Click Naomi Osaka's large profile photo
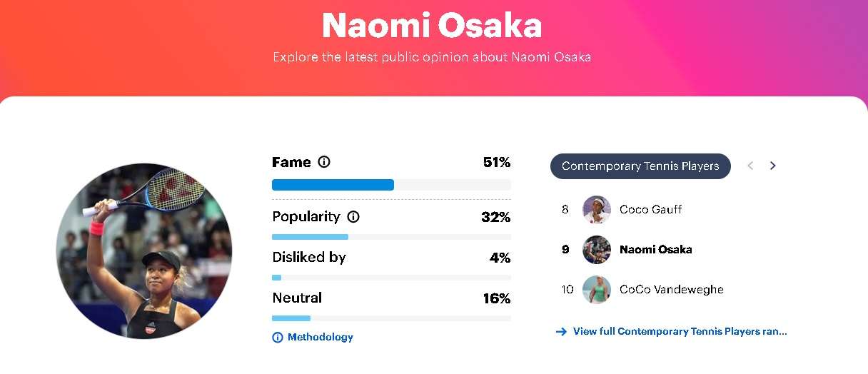868x374 pixels. (144, 251)
